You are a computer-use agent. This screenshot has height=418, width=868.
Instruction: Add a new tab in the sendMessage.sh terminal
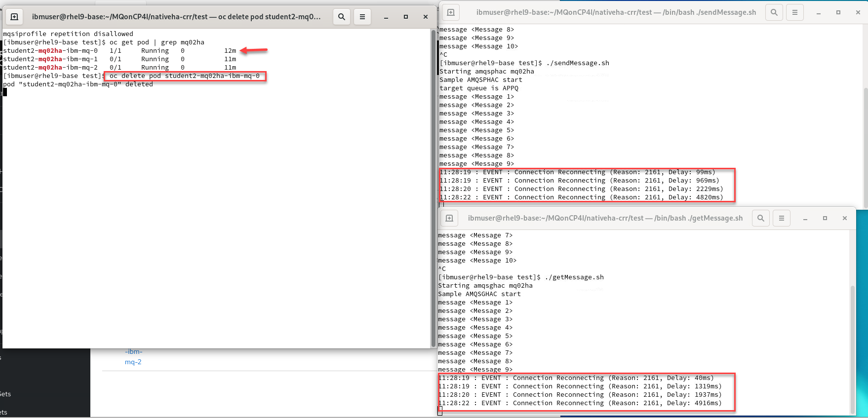coord(450,12)
